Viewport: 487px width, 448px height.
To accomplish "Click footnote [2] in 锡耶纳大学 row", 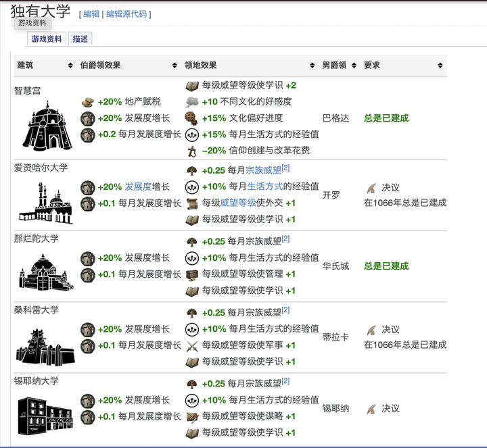I will click(285, 381).
